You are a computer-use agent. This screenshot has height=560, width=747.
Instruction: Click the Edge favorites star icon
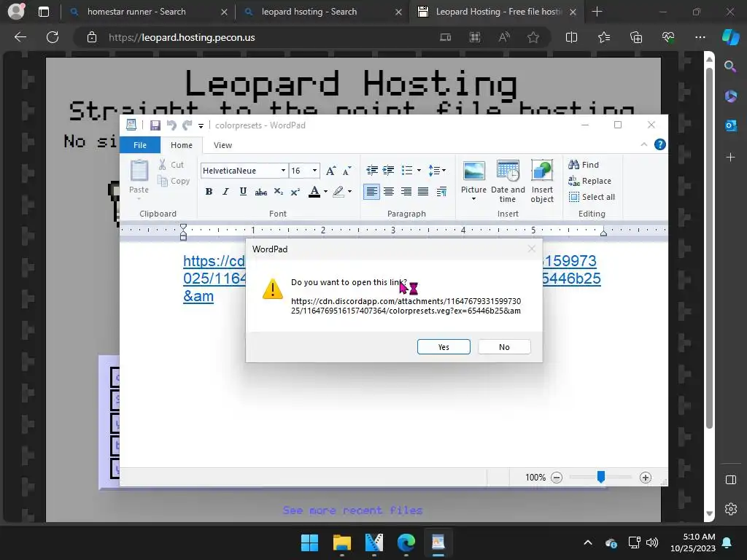pyautogui.click(x=533, y=37)
